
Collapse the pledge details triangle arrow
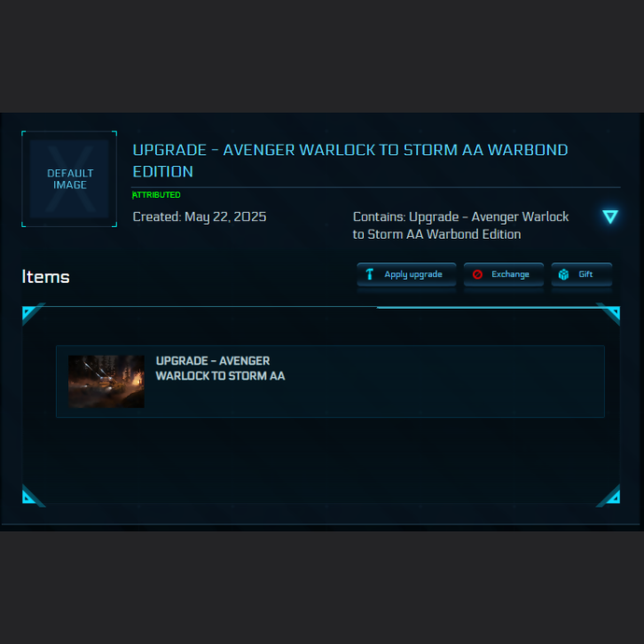[x=609, y=217]
